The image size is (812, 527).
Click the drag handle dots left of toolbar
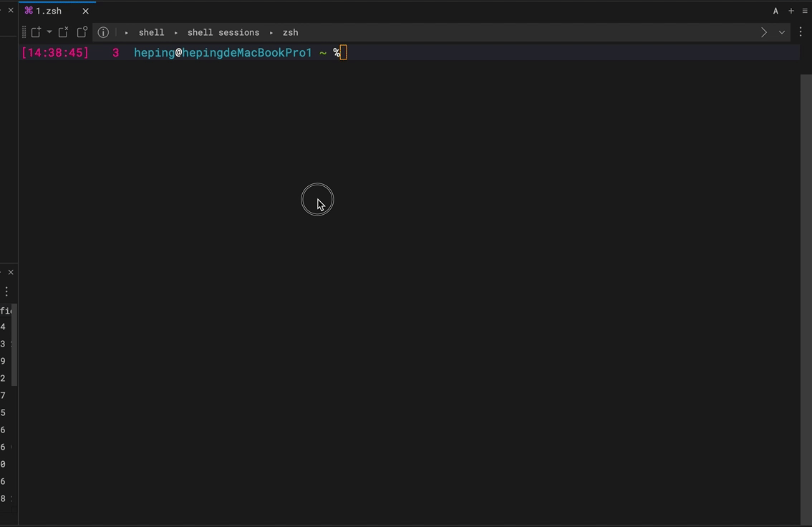tap(24, 32)
